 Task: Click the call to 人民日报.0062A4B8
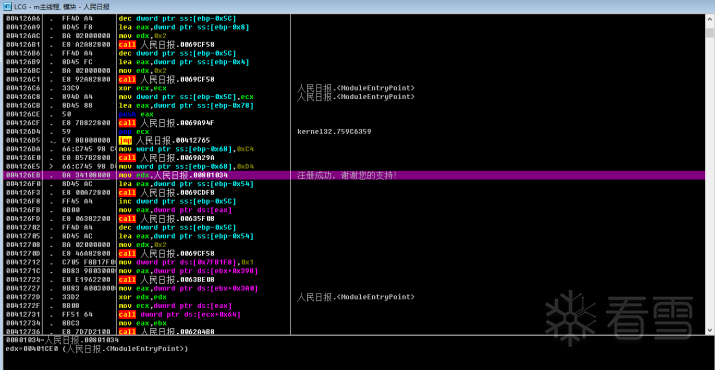(x=166, y=331)
